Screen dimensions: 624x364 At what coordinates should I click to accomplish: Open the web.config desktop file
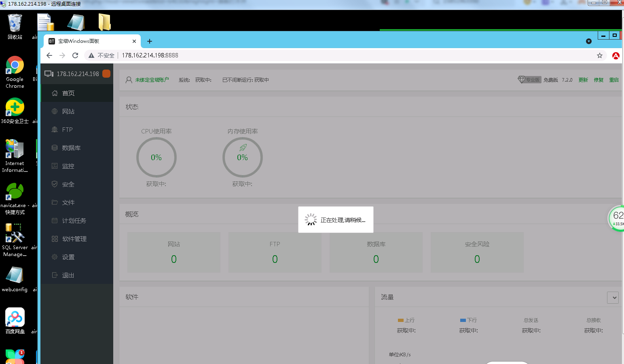tap(15, 279)
